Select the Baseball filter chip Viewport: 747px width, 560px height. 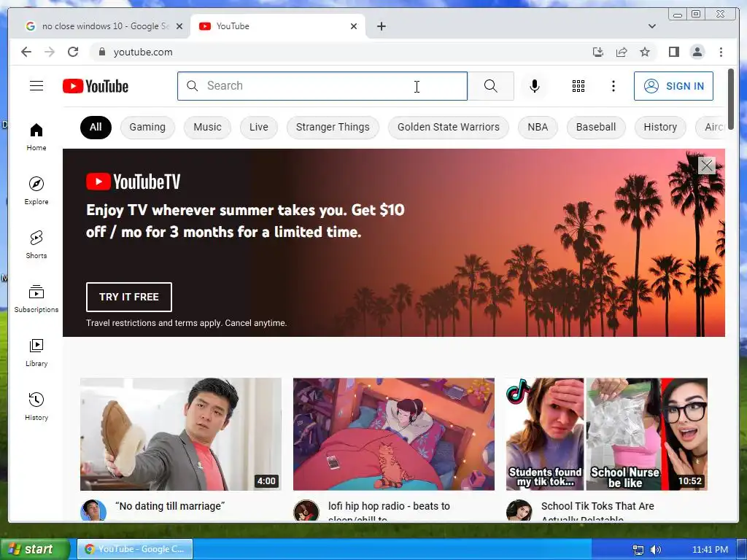595,127
